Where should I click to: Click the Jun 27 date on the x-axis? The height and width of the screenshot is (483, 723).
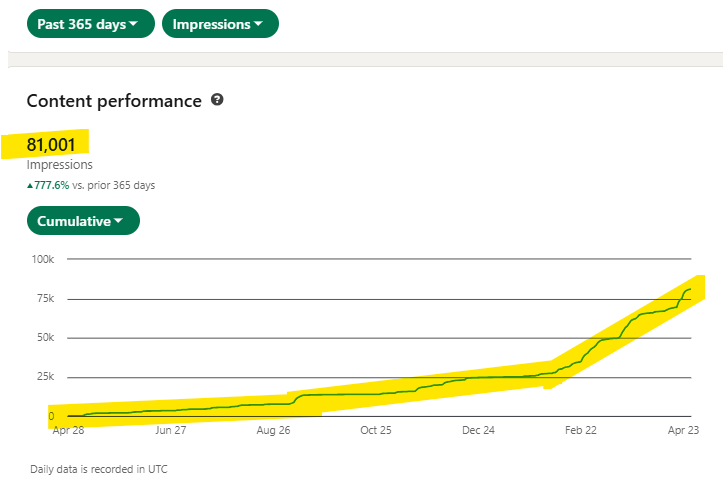[x=170, y=431]
